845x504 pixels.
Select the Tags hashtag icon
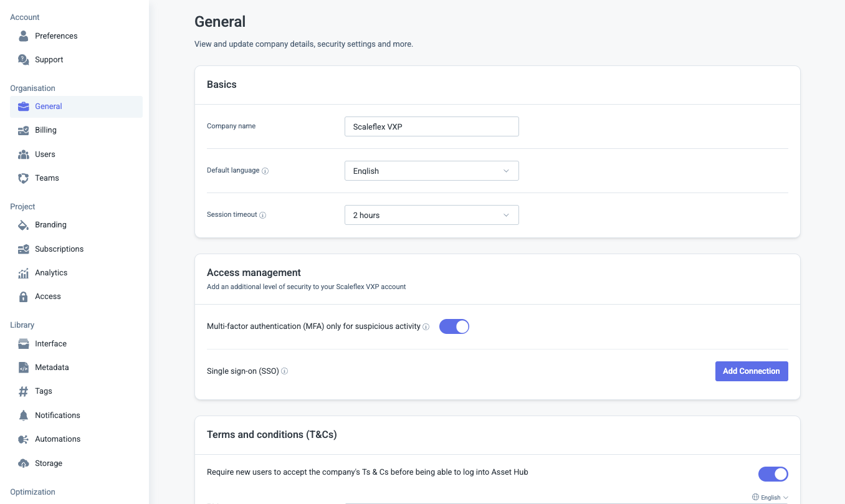click(23, 391)
